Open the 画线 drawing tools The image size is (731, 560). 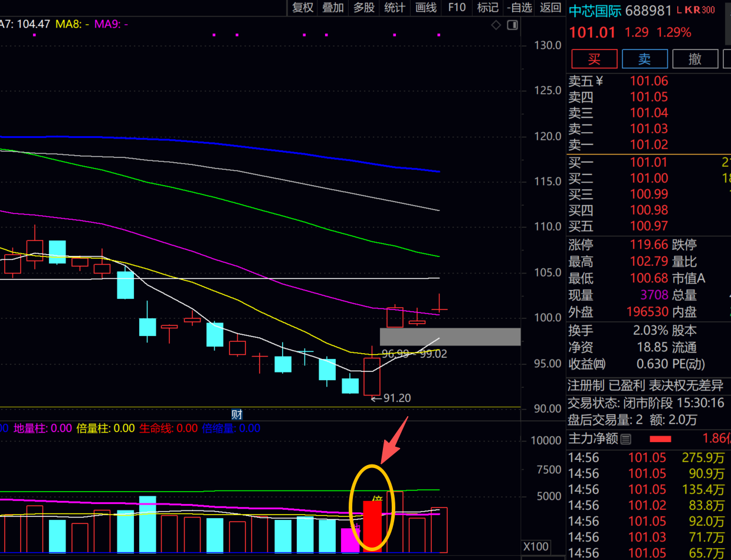pos(425,8)
